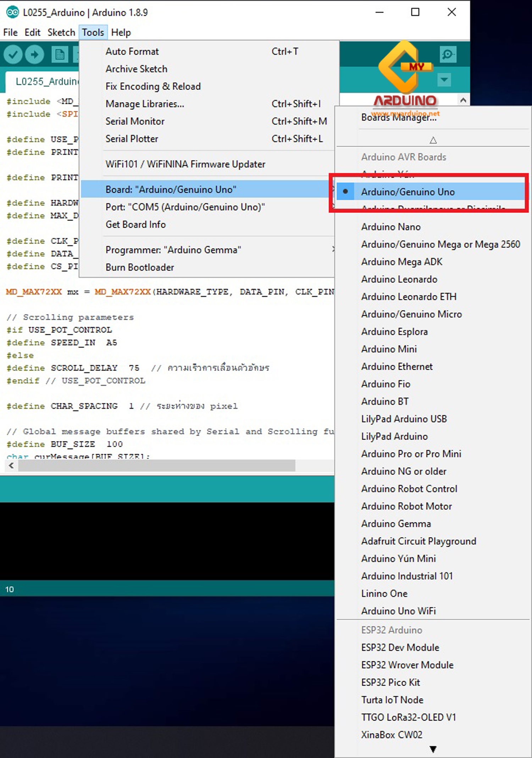Image resolution: width=532 pixels, height=758 pixels.
Task: Click the Arduino logo in title bar
Action: point(12,12)
